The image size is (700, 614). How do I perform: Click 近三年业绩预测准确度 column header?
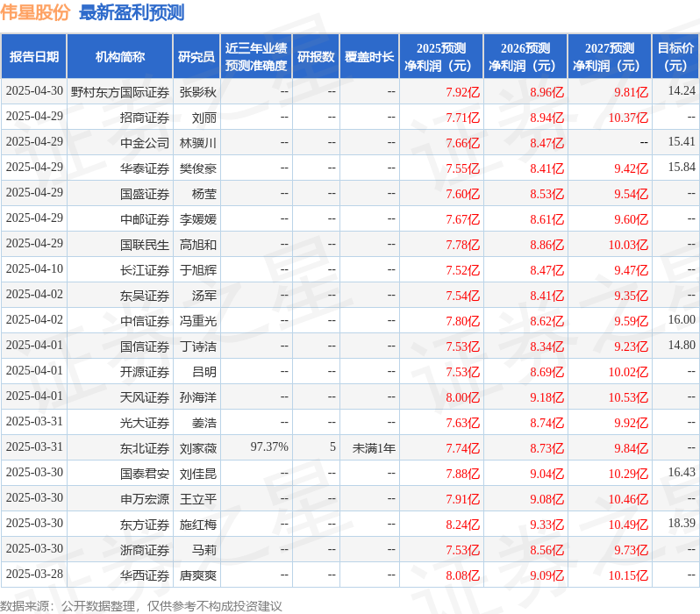coord(255,57)
